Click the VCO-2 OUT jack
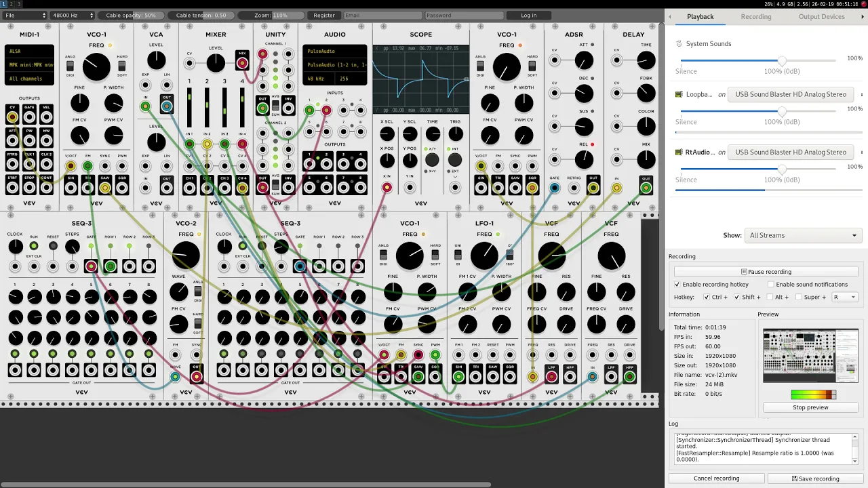 click(x=197, y=377)
